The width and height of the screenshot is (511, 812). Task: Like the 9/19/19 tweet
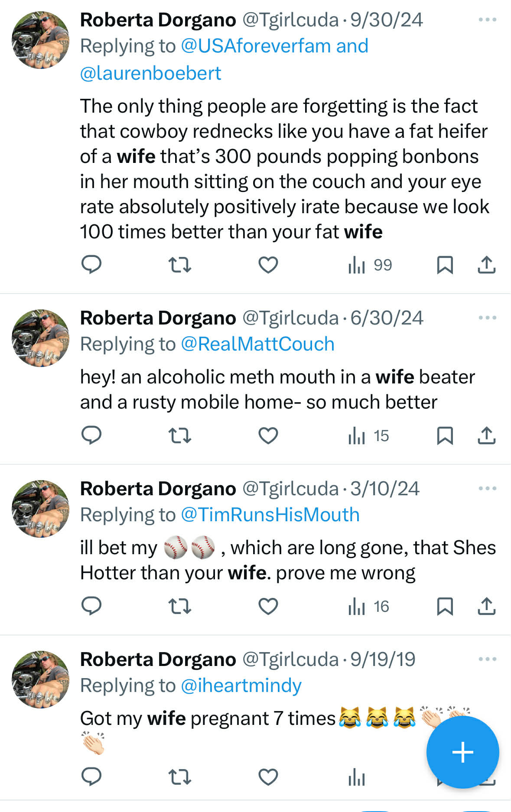click(x=268, y=777)
